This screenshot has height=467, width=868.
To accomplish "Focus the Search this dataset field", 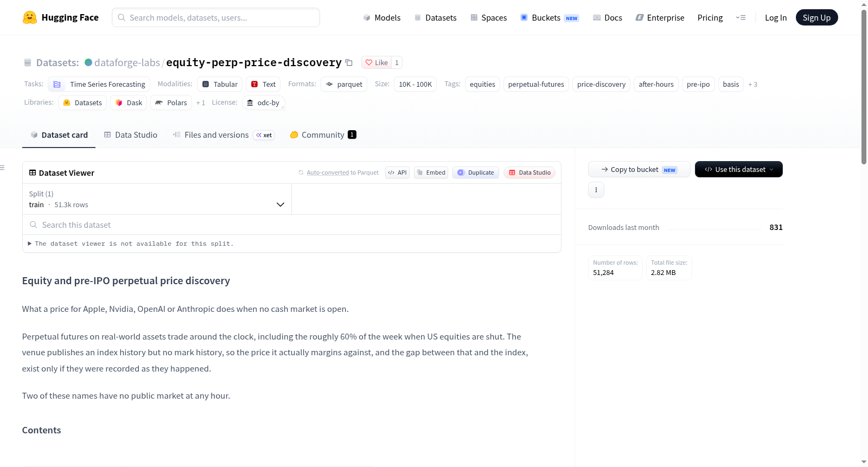I will [x=292, y=225].
